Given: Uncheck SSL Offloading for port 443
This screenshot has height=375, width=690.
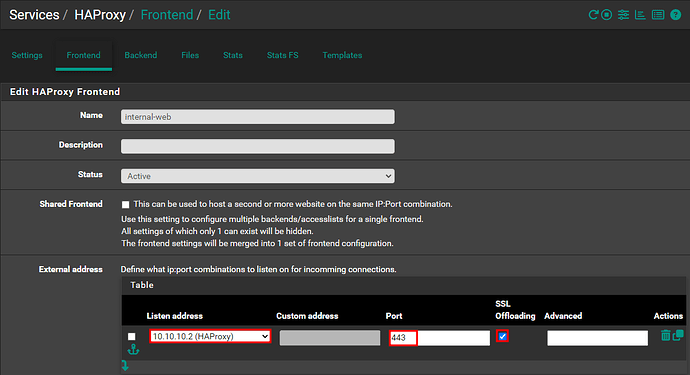Looking at the screenshot, I should pos(503,336).
